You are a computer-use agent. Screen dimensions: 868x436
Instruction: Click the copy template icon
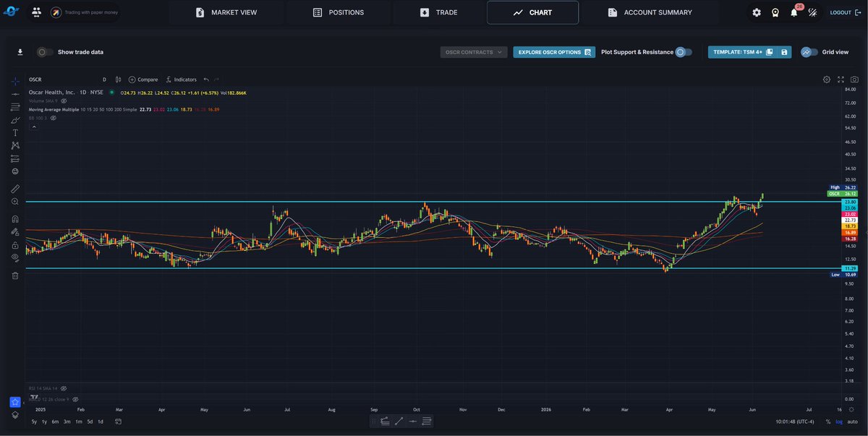click(x=770, y=52)
